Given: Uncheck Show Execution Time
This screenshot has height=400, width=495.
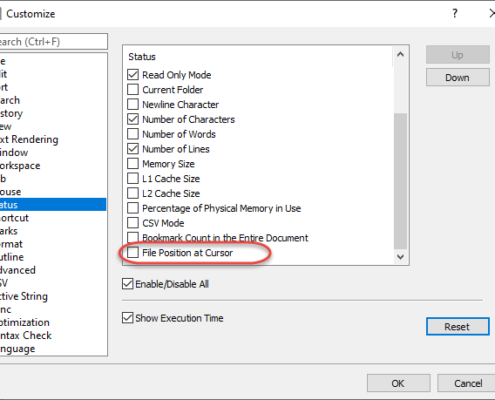Looking at the screenshot, I should [128, 318].
